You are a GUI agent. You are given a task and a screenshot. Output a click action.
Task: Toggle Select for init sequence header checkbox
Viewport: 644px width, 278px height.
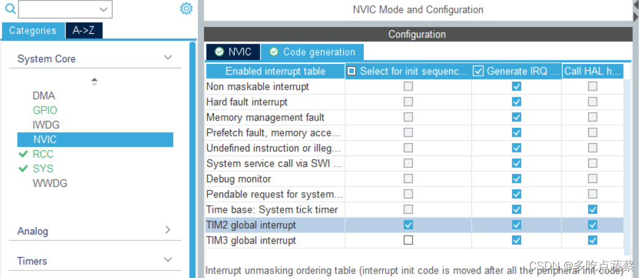coord(351,71)
